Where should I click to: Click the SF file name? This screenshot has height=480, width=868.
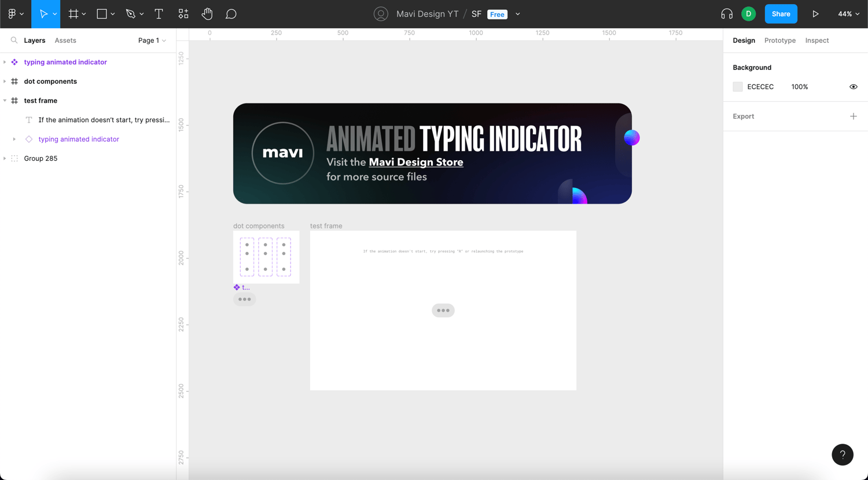coord(477,14)
